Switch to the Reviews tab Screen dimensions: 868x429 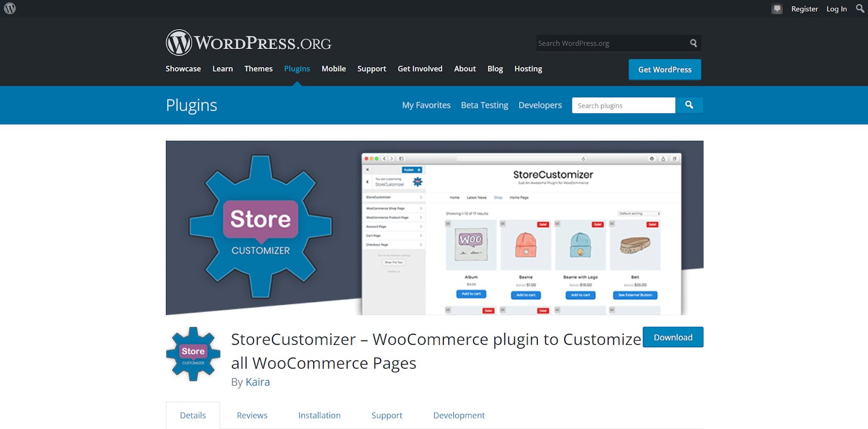[252, 415]
